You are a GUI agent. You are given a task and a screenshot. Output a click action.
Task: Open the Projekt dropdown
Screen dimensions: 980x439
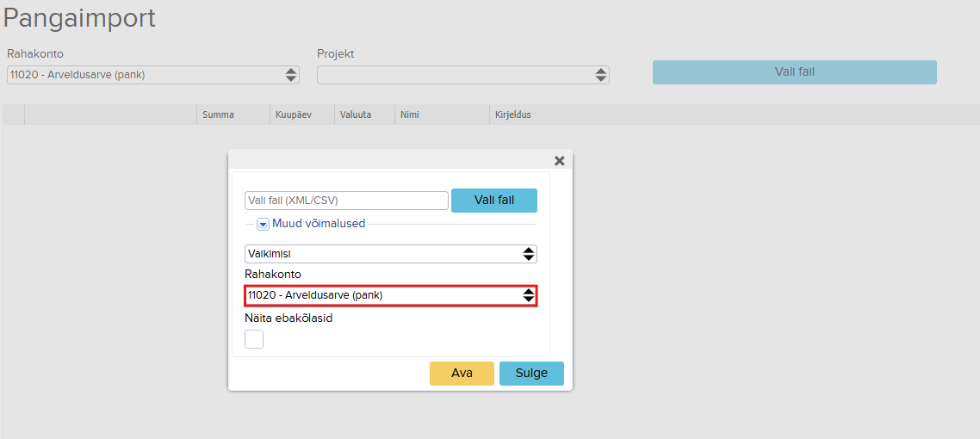(x=463, y=75)
